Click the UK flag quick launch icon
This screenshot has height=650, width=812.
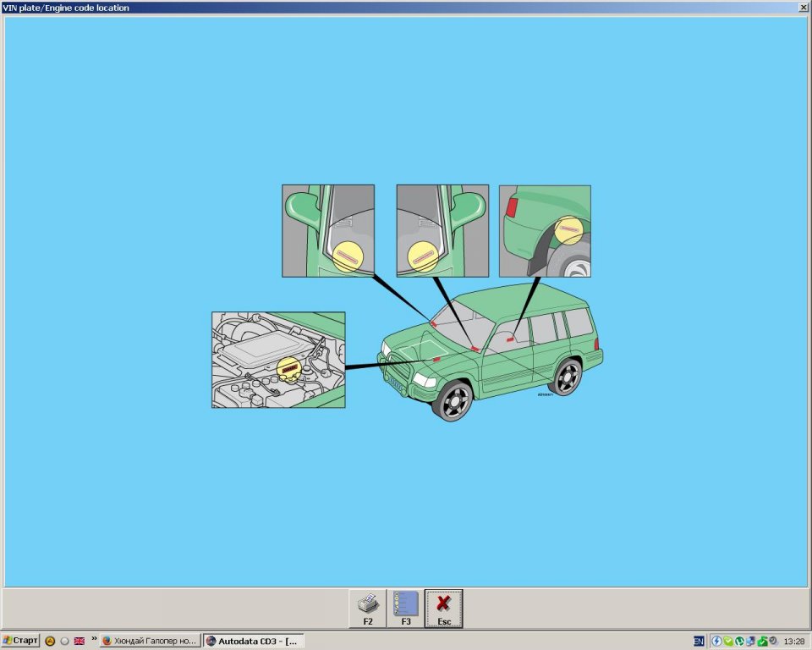[80, 642]
